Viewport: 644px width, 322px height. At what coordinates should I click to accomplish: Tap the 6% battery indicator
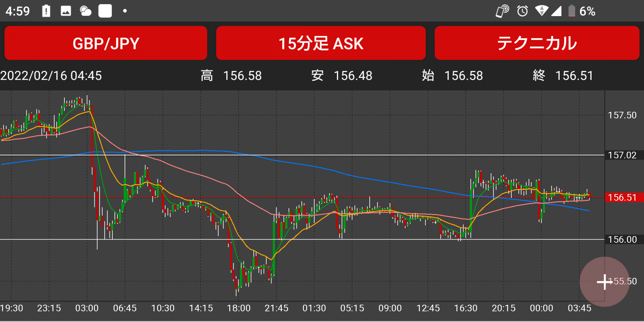pos(582,11)
